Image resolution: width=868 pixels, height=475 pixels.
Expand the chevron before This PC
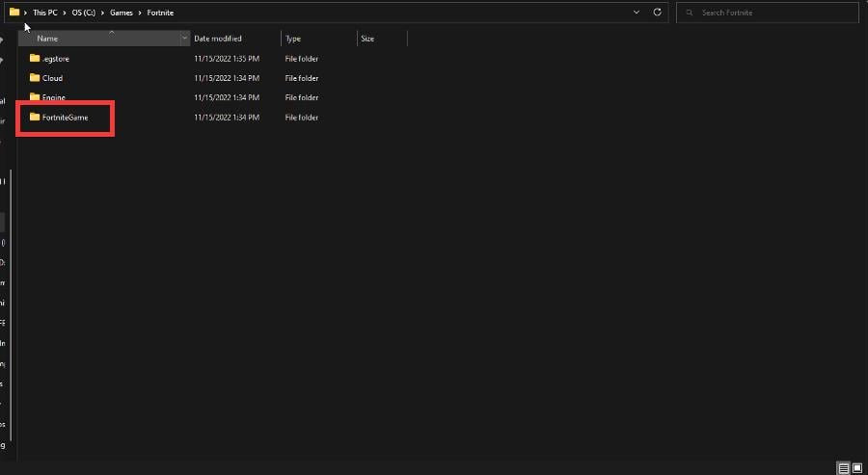pyautogui.click(x=25, y=13)
